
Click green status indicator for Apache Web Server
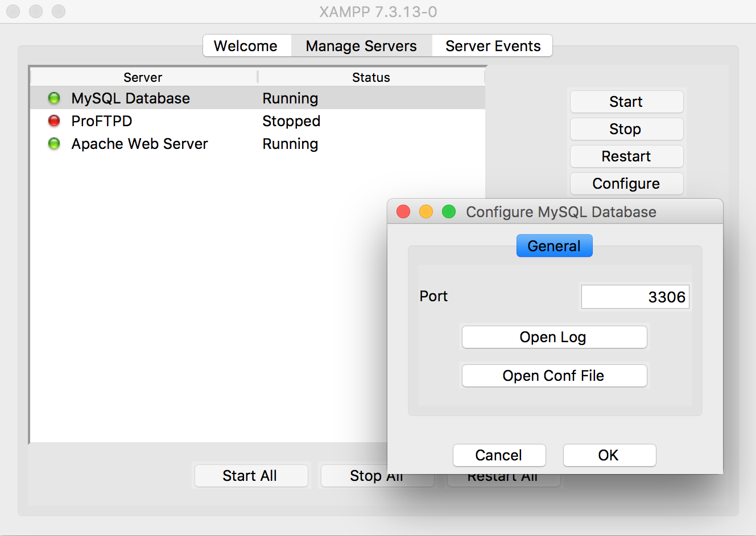54,144
